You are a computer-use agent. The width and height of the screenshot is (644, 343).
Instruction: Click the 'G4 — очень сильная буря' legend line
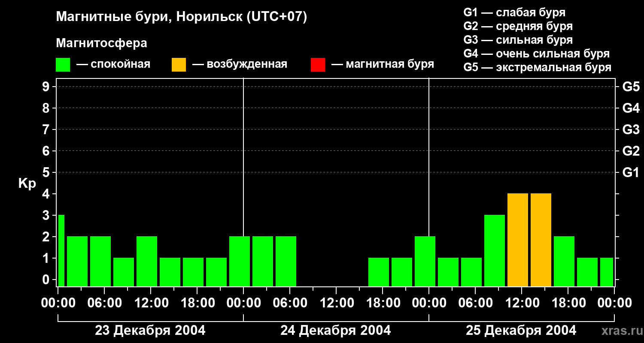(537, 54)
